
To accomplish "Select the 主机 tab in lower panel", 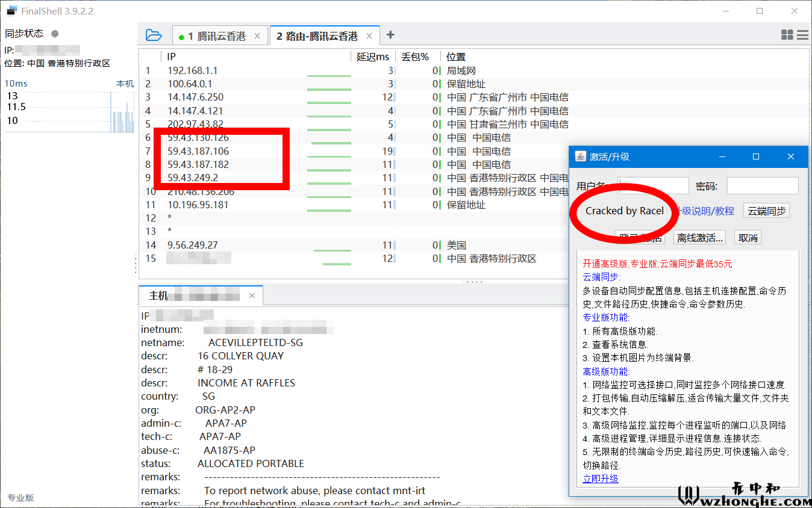I will tap(201, 296).
